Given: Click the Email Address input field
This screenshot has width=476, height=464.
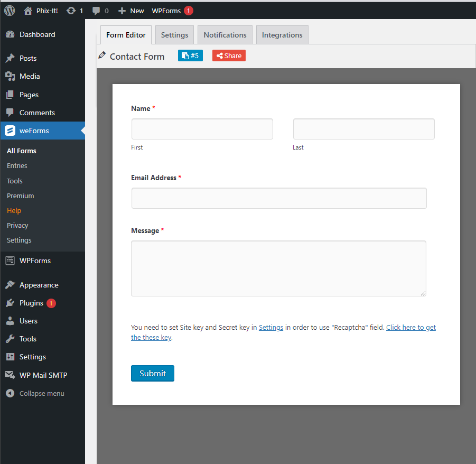Looking at the screenshot, I should pos(278,198).
